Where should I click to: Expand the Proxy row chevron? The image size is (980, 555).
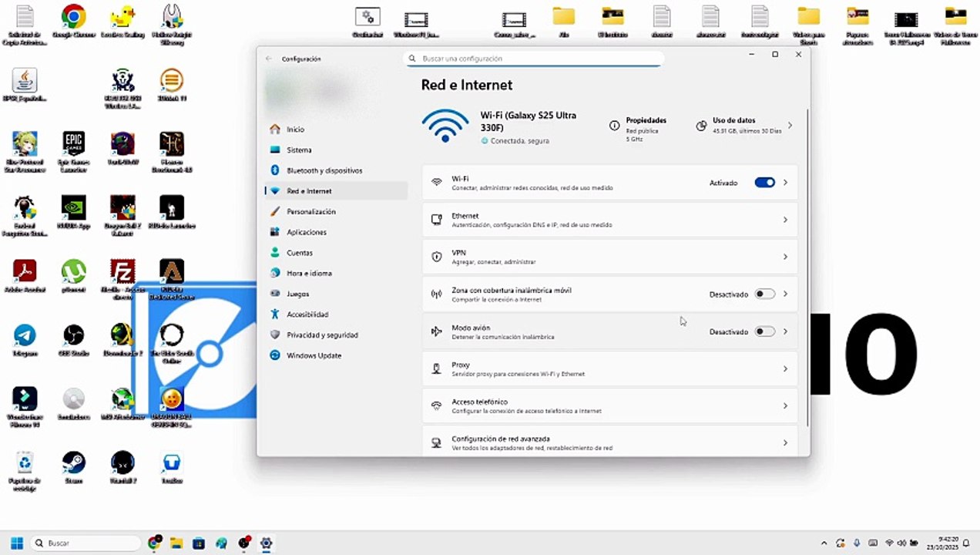point(785,368)
